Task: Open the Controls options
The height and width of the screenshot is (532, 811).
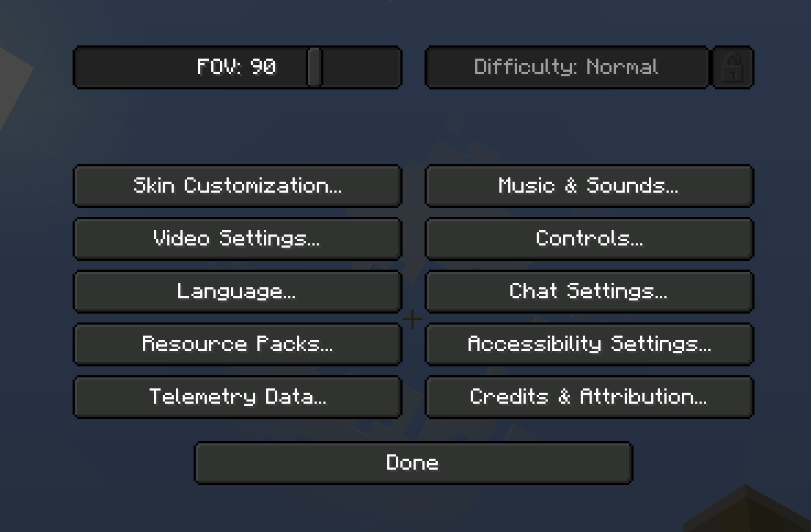Action: tap(589, 238)
